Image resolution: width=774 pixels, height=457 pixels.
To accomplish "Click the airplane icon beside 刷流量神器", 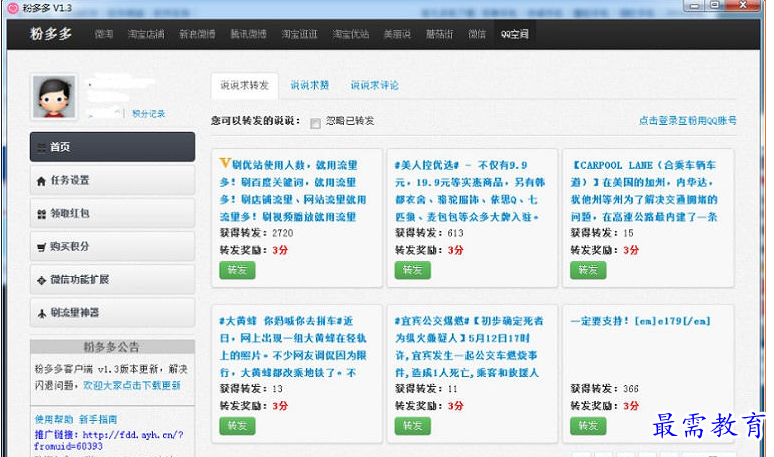I will coord(41,313).
